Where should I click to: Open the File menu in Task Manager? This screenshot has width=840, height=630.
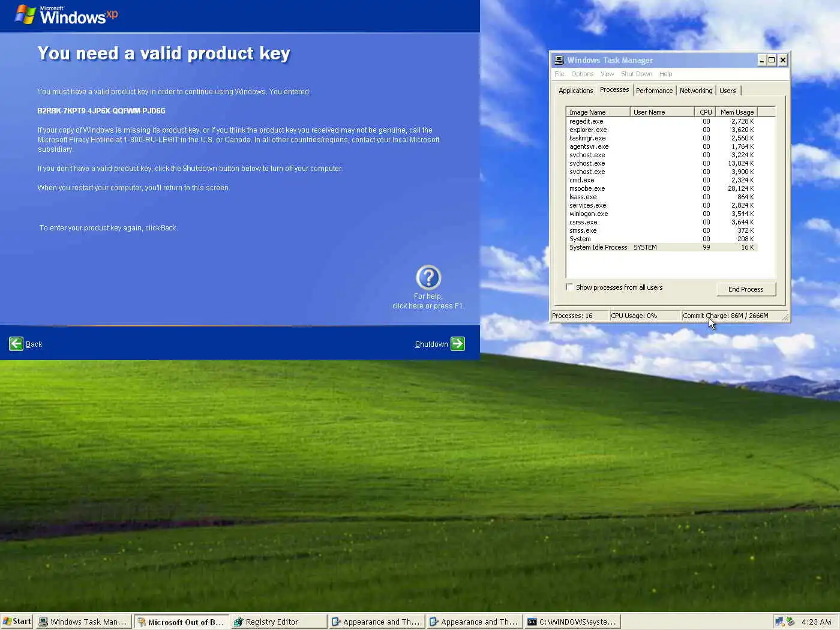pyautogui.click(x=559, y=74)
